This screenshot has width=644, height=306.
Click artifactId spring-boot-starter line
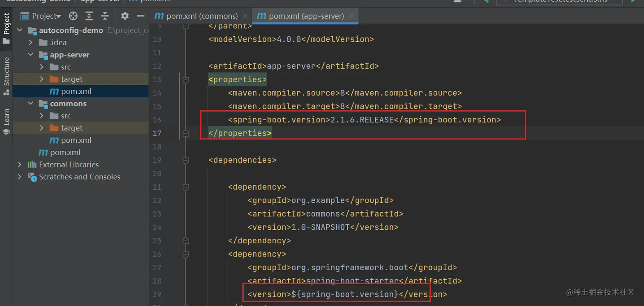point(354,281)
